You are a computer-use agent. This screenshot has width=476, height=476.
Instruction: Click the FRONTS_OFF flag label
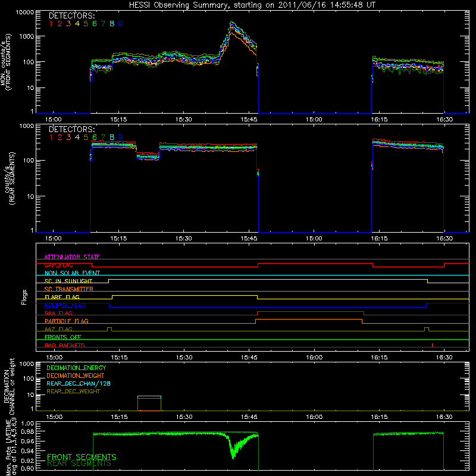click(63, 337)
